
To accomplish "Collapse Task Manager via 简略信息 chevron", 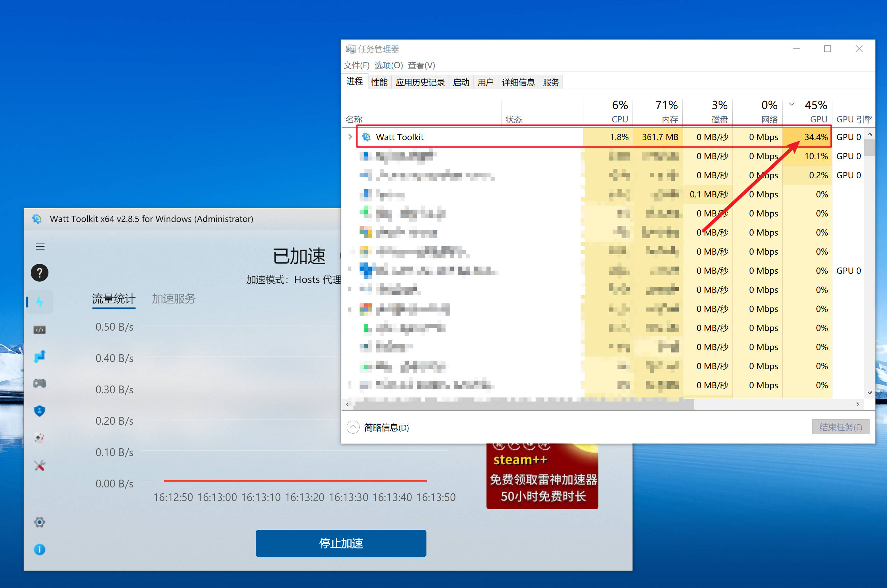I will point(353,427).
